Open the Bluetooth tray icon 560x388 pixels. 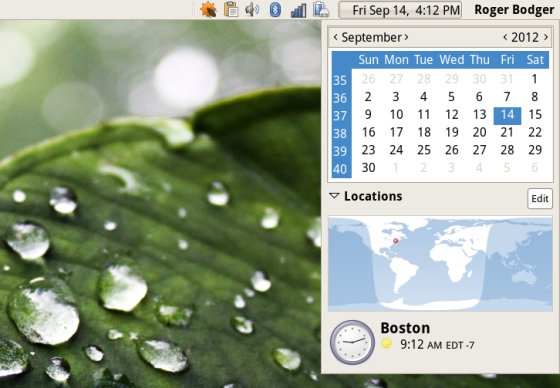(x=275, y=10)
